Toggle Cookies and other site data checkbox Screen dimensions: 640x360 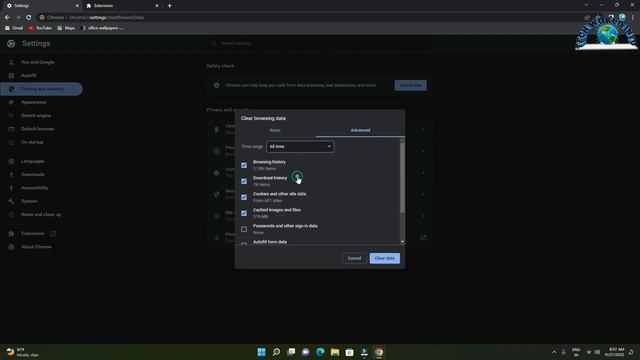click(x=244, y=197)
